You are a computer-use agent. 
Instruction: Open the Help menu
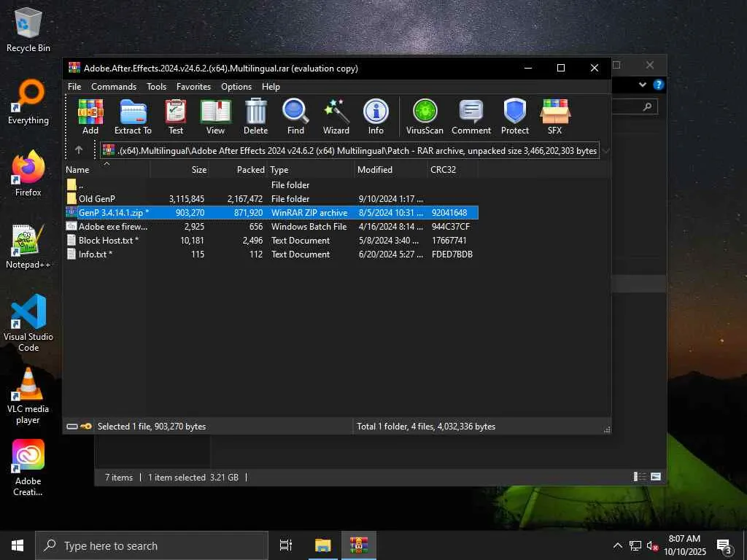pos(271,87)
